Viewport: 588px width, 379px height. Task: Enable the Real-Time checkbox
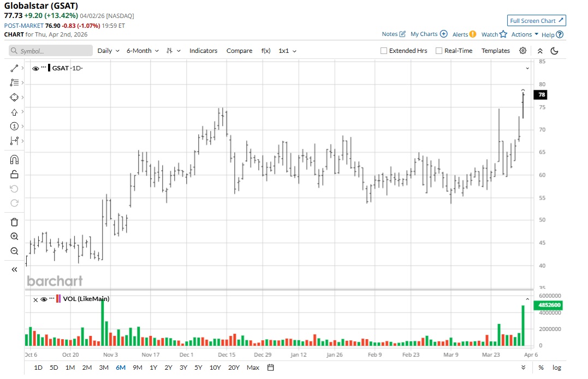click(439, 51)
